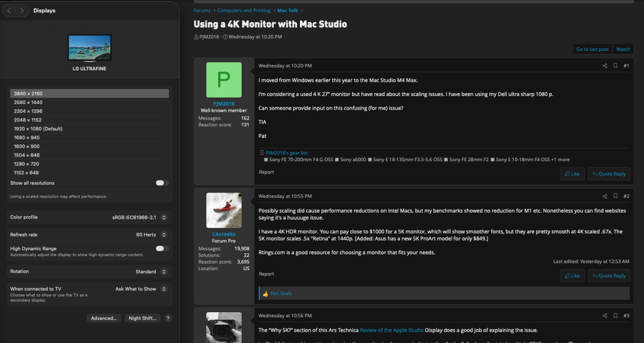
Task: Quote Reply to post #2
Action: pos(609,276)
